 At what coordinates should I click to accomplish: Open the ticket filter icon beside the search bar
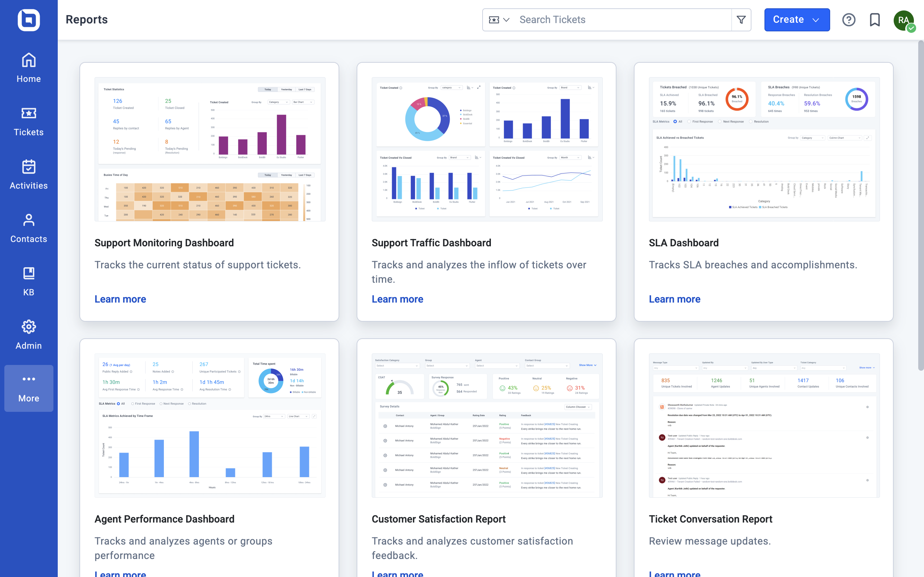(x=741, y=19)
